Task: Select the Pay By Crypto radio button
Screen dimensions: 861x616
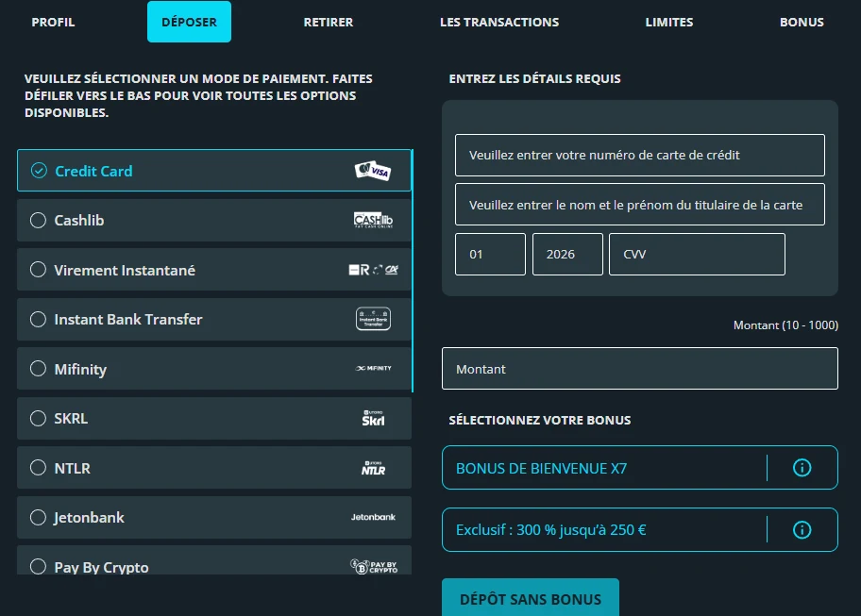Action: (38, 566)
